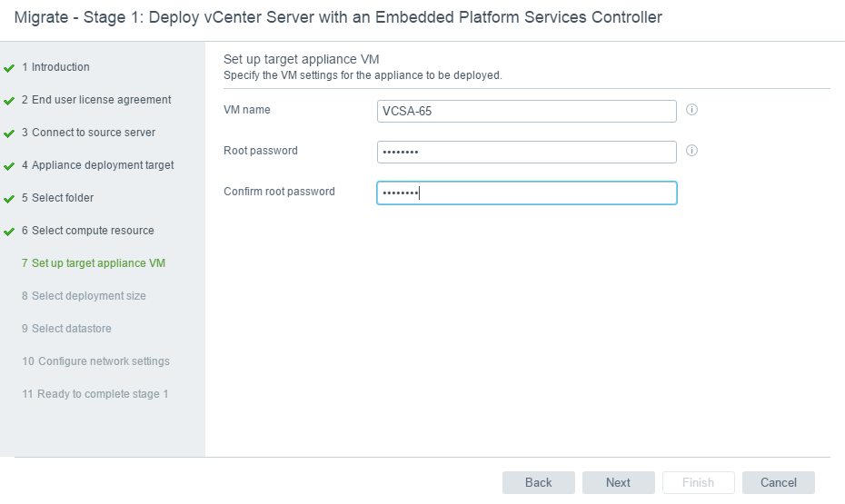Viewport: 845px width, 504px height.
Task: Focus the VM name text field
Action: [526, 111]
